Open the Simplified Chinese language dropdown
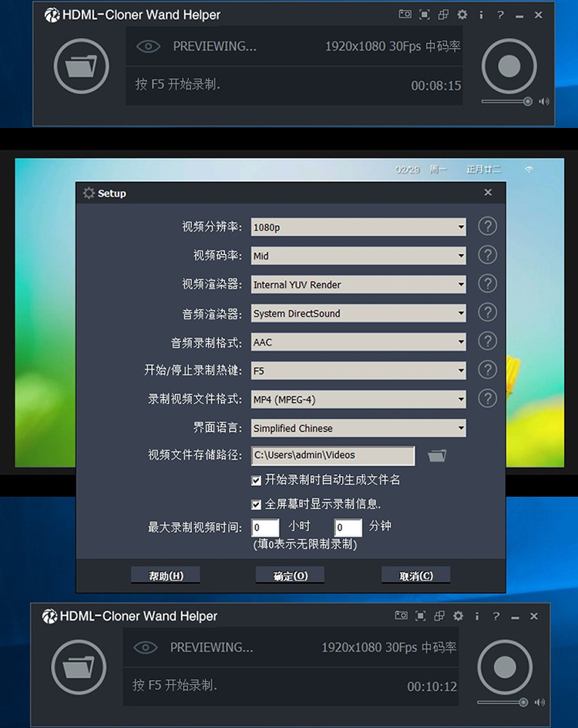 pos(358,428)
